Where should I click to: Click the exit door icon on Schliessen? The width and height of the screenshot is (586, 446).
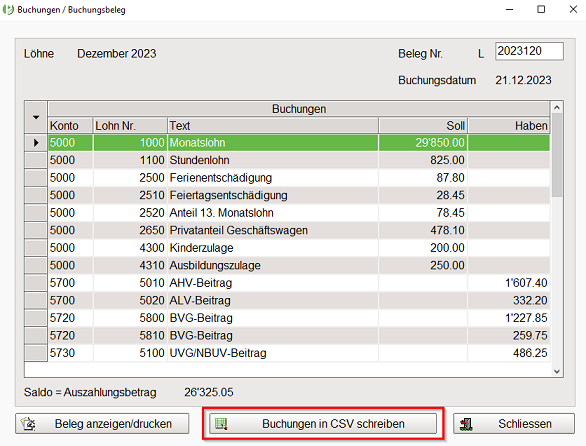(x=466, y=424)
